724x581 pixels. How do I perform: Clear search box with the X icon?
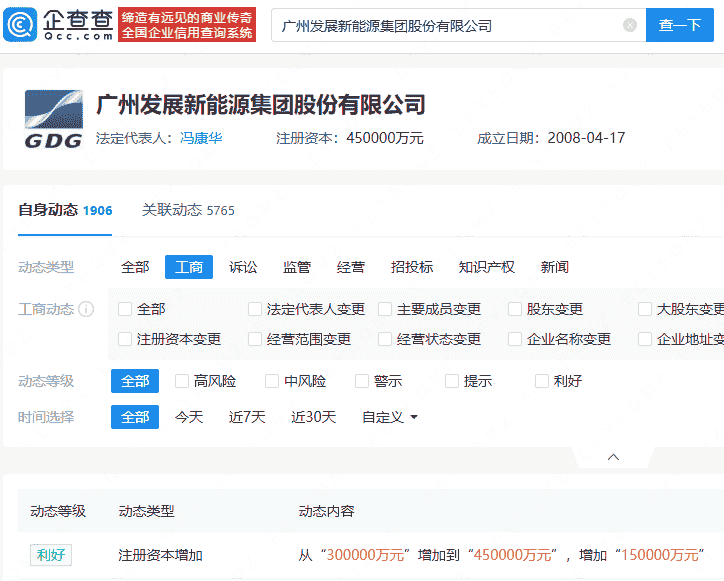tap(629, 25)
